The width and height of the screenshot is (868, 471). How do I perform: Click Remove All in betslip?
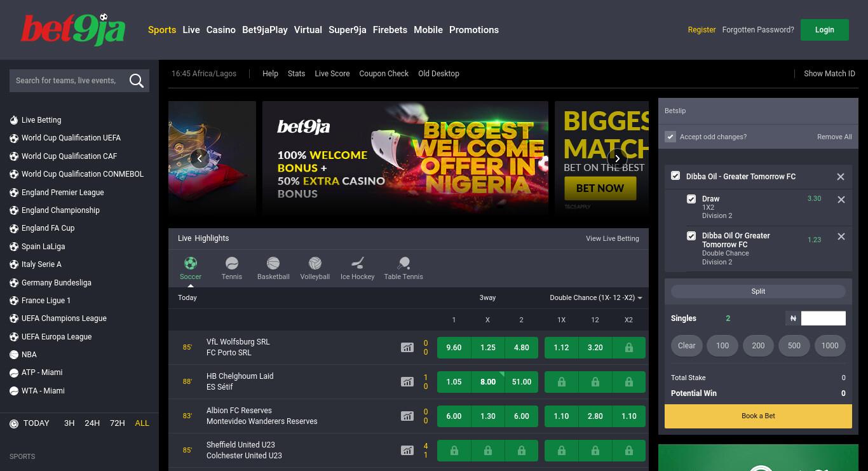[834, 137]
